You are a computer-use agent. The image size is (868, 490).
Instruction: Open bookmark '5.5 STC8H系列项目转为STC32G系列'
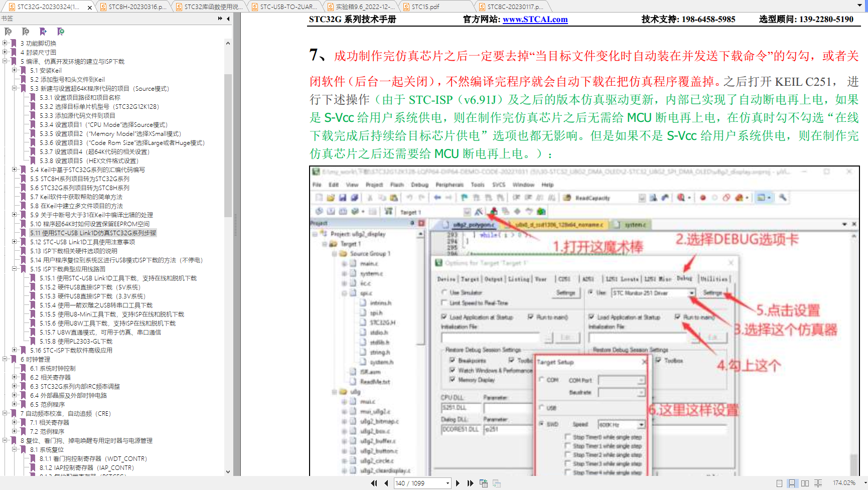[x=79, y=179]
